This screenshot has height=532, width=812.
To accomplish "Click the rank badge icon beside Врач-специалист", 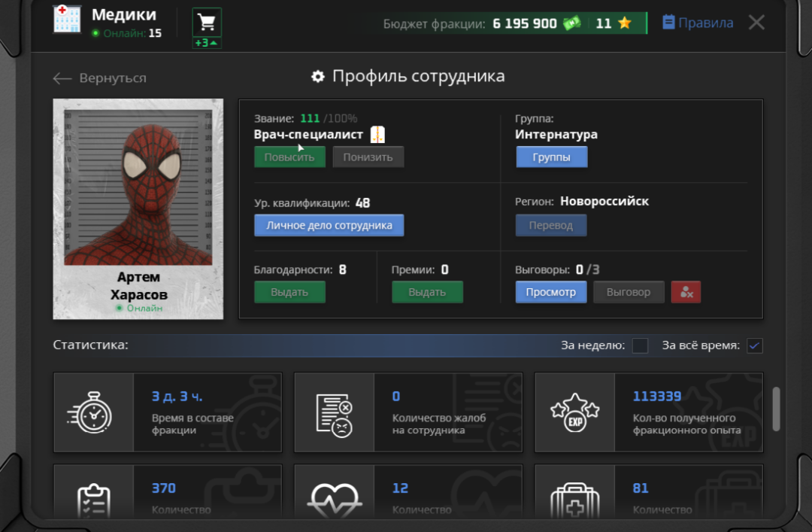I will [x=377, y=134].
